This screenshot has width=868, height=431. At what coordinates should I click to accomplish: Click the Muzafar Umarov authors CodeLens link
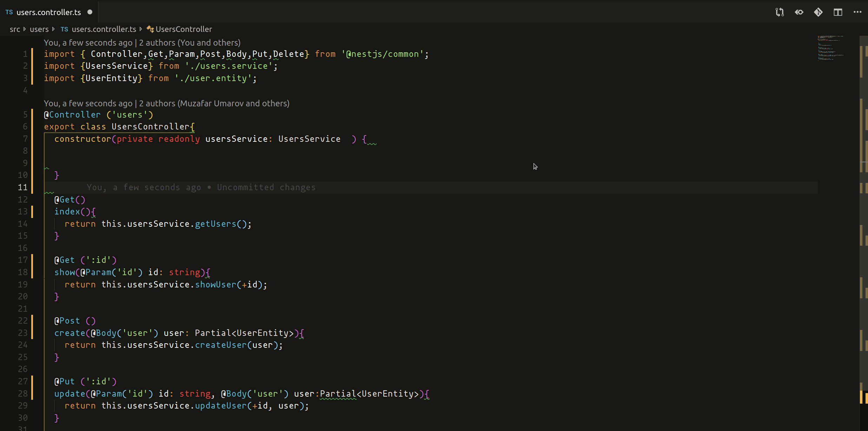[214, 104]
